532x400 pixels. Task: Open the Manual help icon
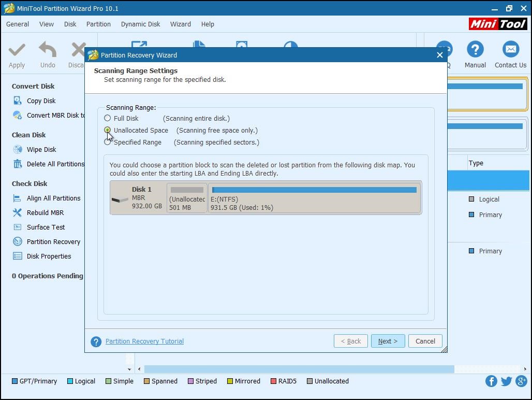coord(475,49)
